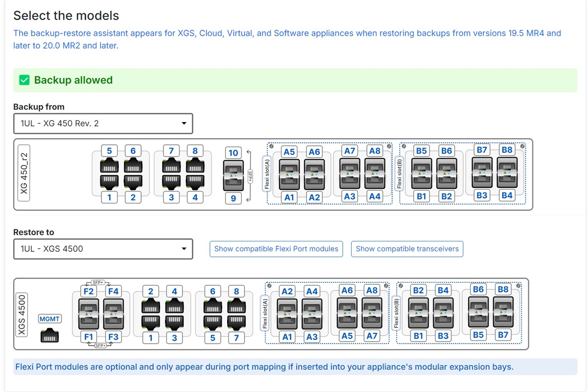Click port label 7 on XG 450

click(x=171, y=151)
